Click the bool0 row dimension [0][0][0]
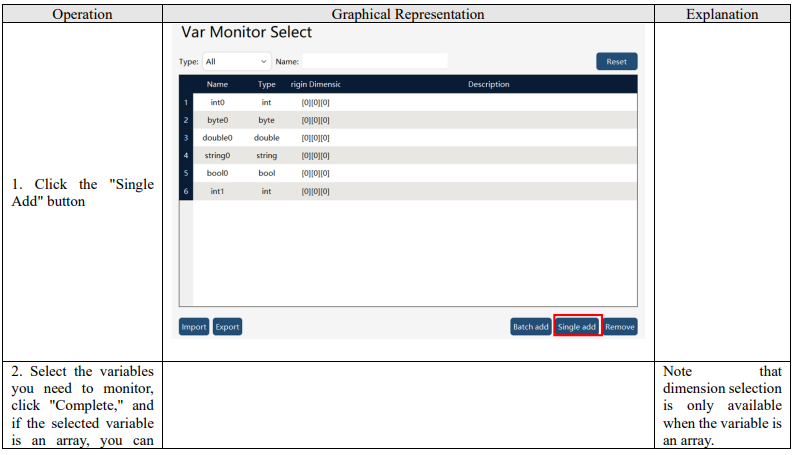Image resolution: width=795 pixels, height=455 pixels. pyautogui.click(x=315, y=173)
